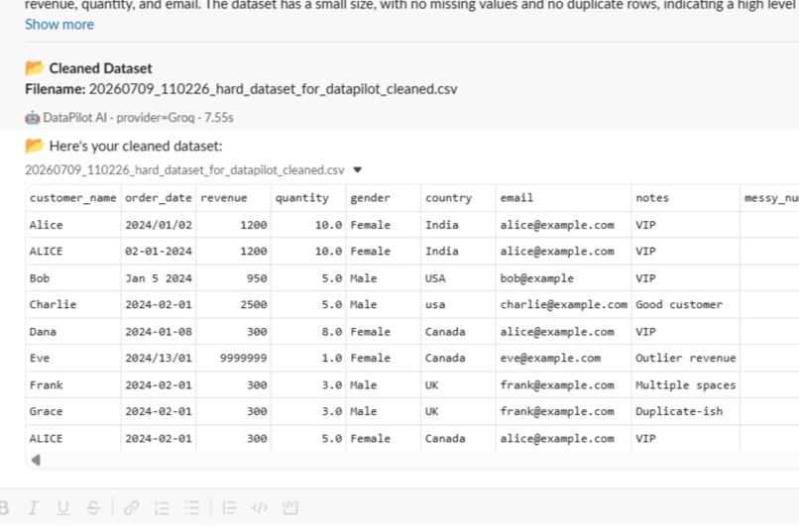This screenshot has height=532, width=799.
Task: Toggle bold formatting in composer toolbar
Action: pyautogui.click(x=4, y=507)
